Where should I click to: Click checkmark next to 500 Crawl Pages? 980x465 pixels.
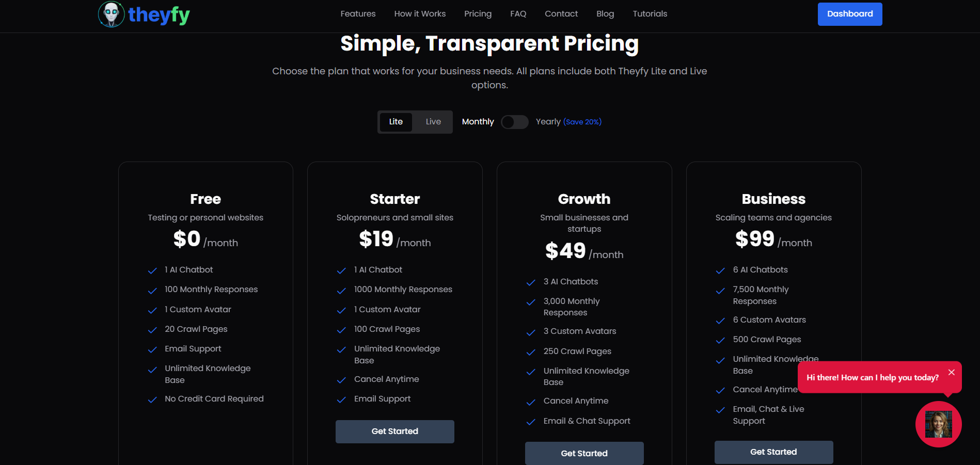(x=720, y=340)
